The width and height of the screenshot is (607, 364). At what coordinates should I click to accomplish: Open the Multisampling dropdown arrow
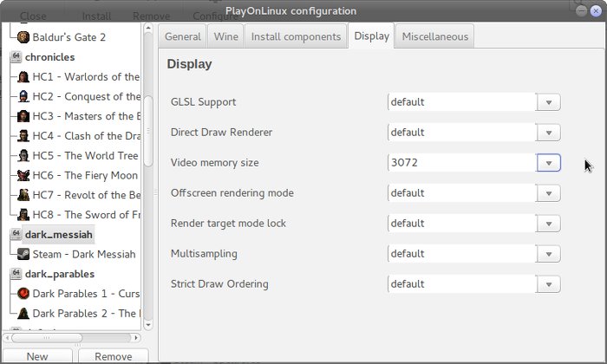(x=549, y=254)
